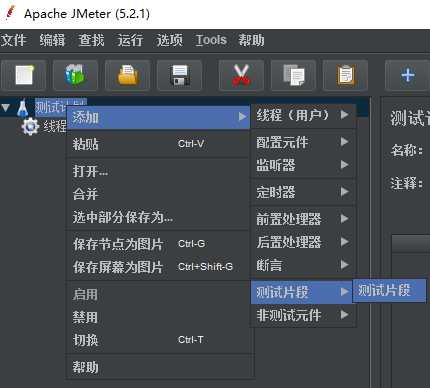Click the Cut scissors toolbar icon
The image size is (430, 388).
tap(241, 75)
